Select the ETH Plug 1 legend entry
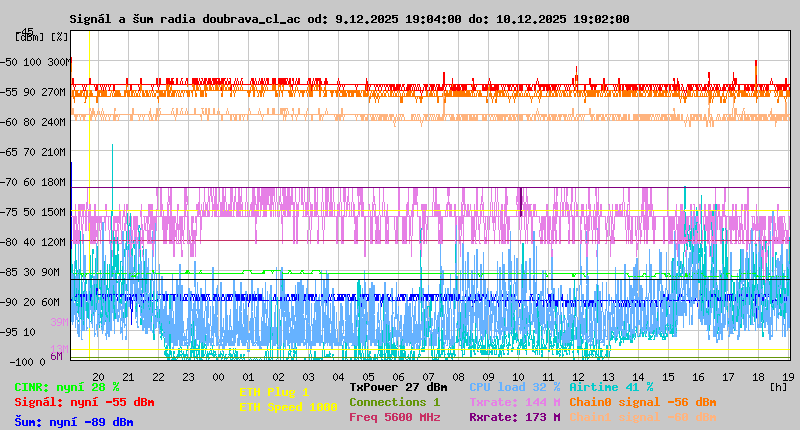Screen dimensions: 800x430 coord(274,392)
